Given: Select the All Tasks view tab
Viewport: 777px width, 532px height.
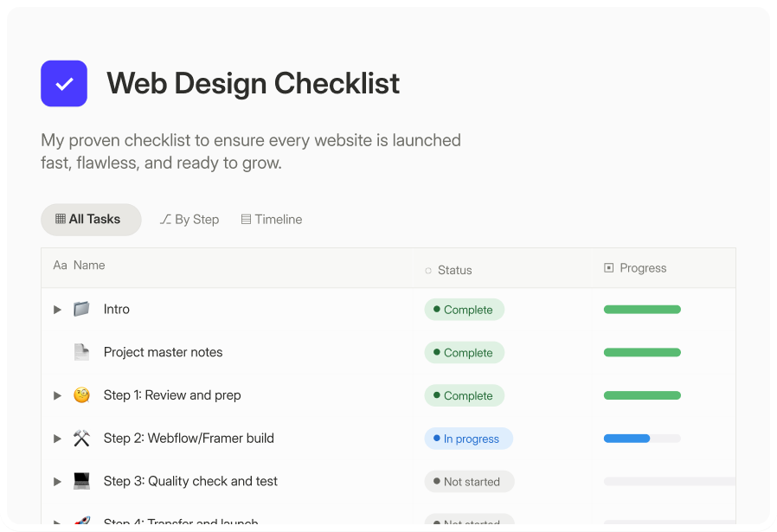Looking at the screenshot, I should pos(91,220).
